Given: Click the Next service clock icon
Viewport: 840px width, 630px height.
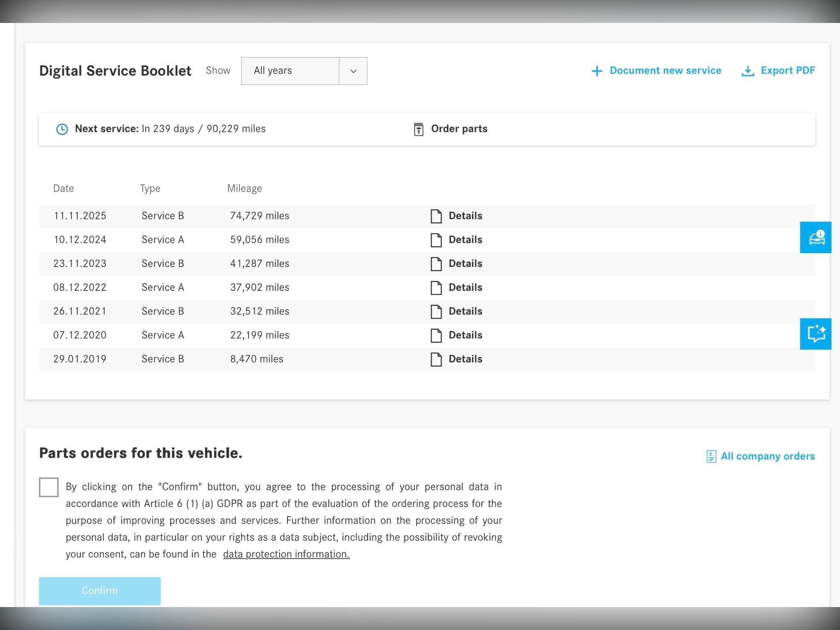Looking at the screenshot, I should [62, 129].
